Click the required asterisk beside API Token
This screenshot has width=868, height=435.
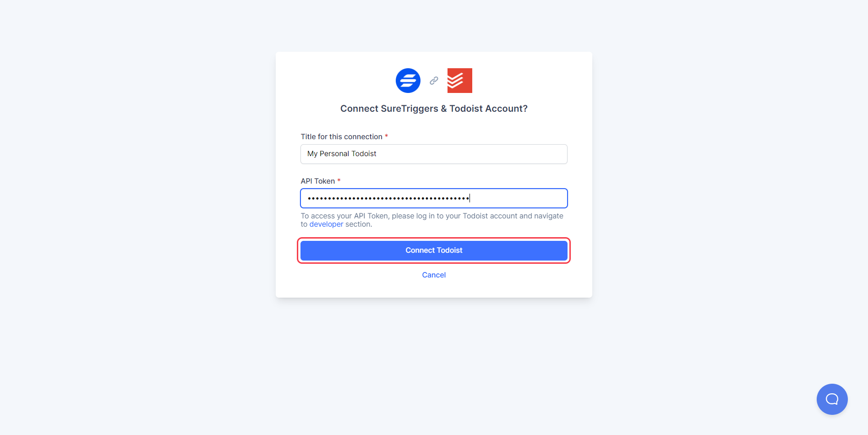tap(339, 180)
